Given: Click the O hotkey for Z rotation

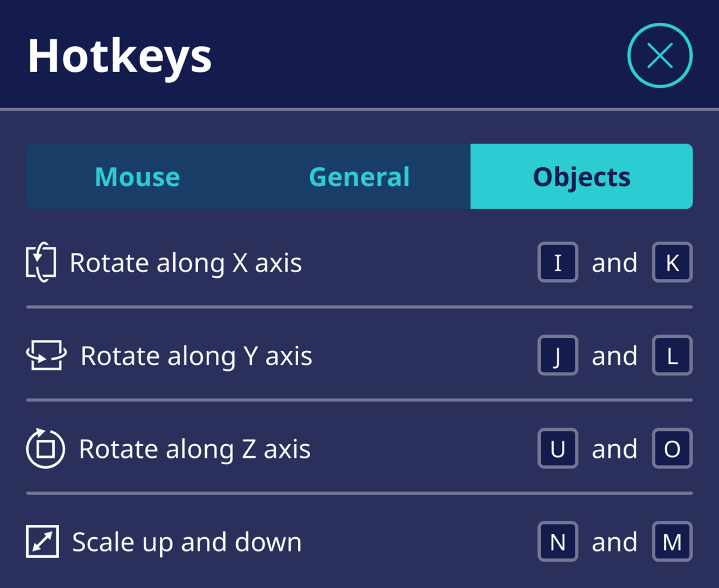Looking at the screenshot, I should 672,448.
